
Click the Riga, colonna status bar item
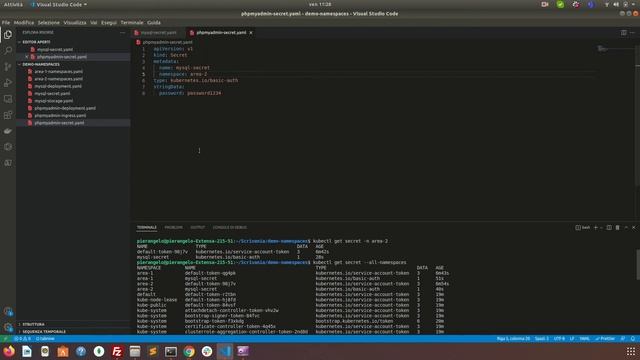click(x=513, y=339)
